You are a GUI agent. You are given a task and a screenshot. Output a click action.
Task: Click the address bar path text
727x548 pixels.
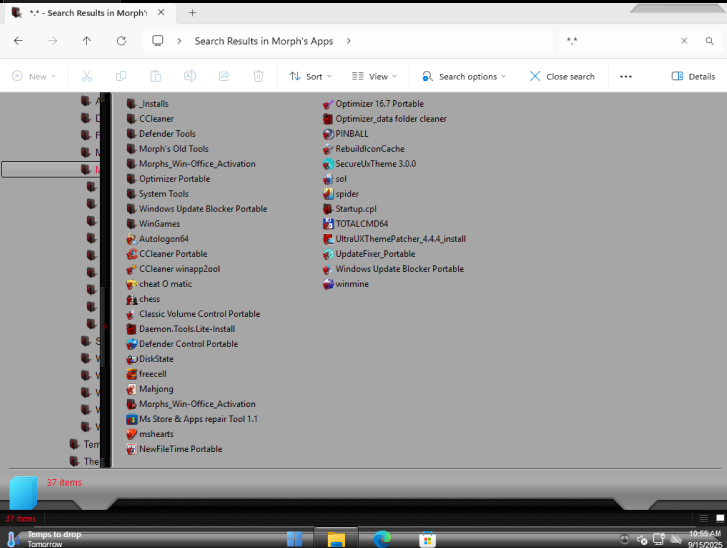point(264,41)
